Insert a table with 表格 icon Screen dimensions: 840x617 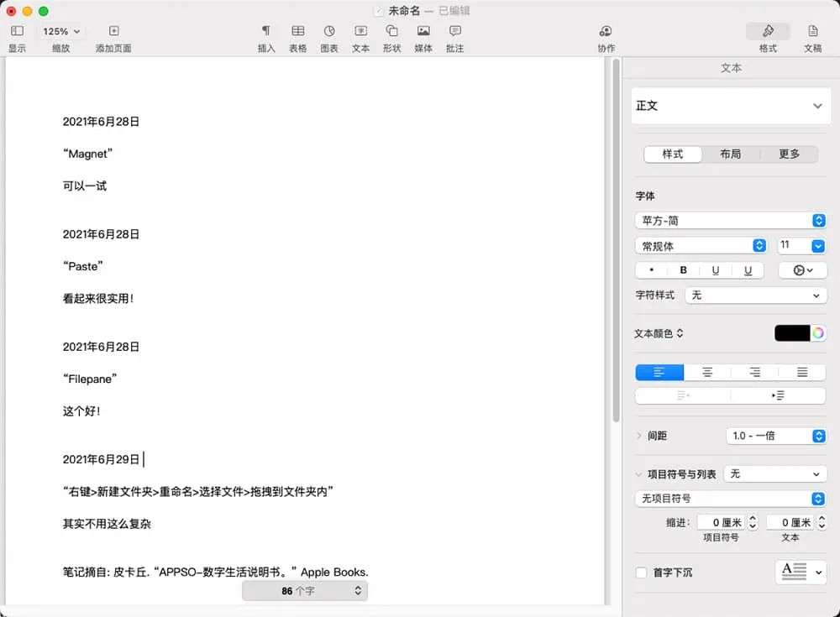coord(298,31)
